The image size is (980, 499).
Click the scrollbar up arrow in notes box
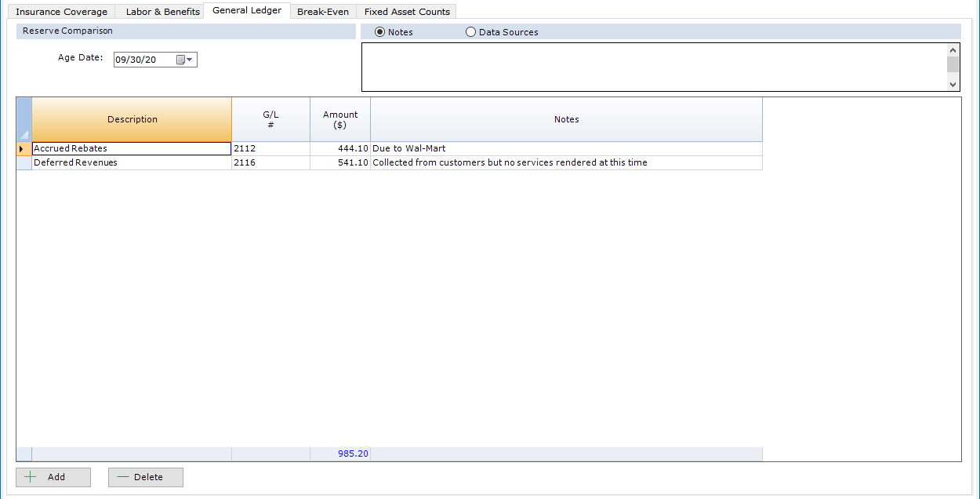tap(953, 49)
